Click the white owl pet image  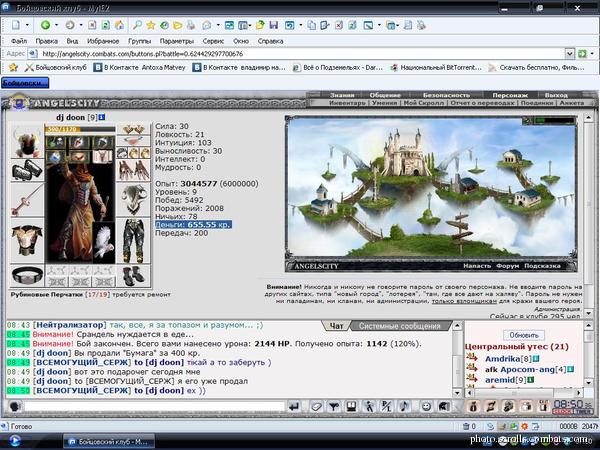click(104, 242)
